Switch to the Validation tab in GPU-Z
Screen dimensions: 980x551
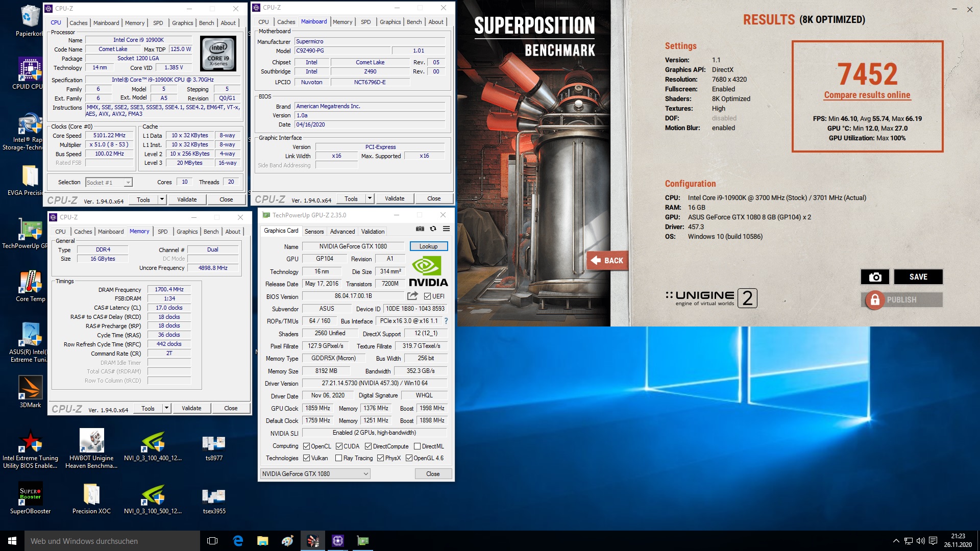(373, 232)
